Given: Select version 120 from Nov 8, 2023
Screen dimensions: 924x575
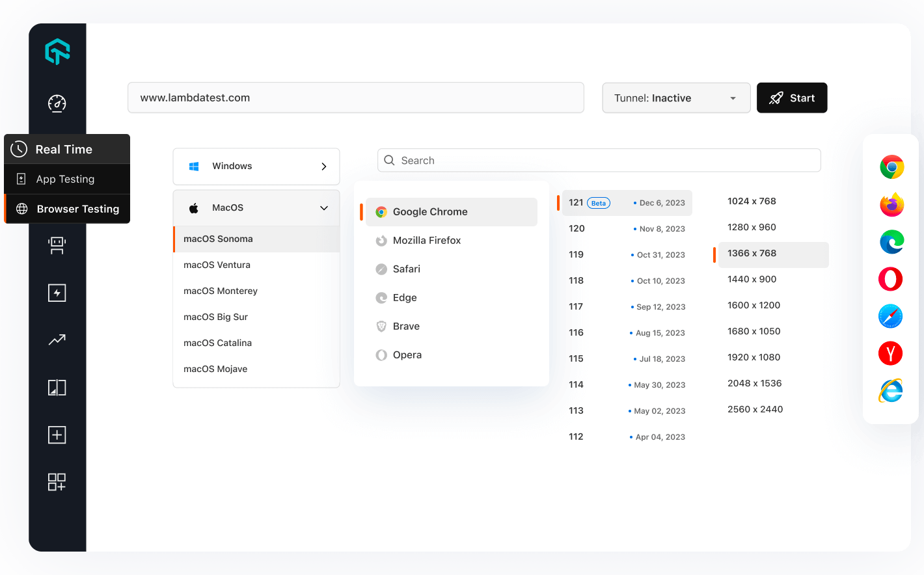Looking at the screenshot, I should point(627,229).
